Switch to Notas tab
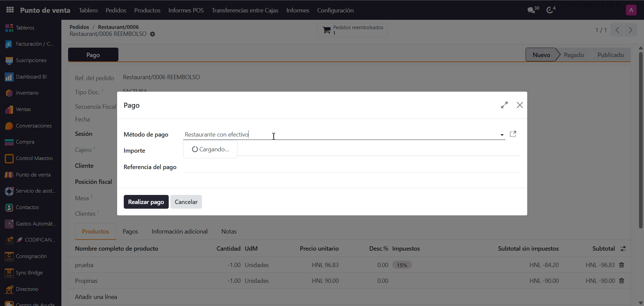Image resolution: width=644 pixels, height=306 pixels. [x=229, y=232]
